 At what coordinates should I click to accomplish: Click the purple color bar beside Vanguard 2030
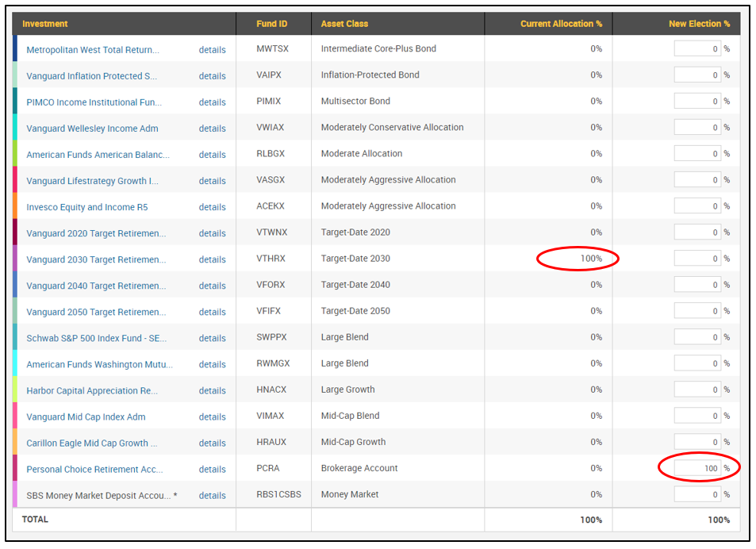15,259
